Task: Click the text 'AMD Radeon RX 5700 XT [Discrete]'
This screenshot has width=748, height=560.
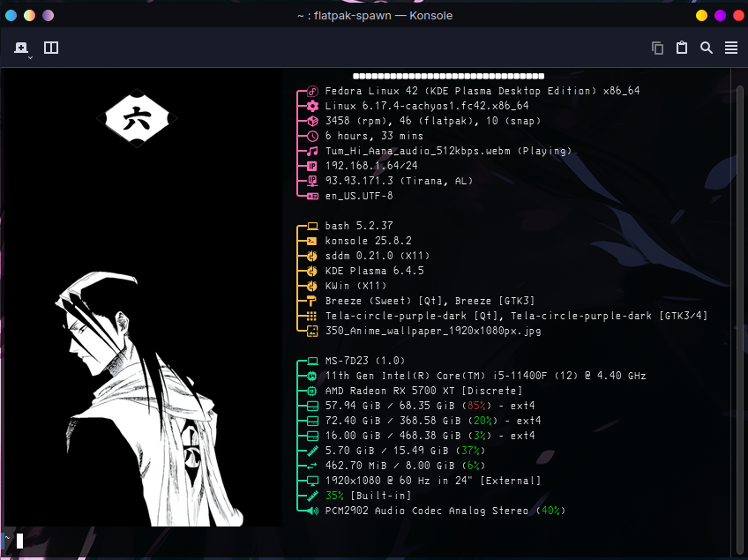Action: [423, 391]
